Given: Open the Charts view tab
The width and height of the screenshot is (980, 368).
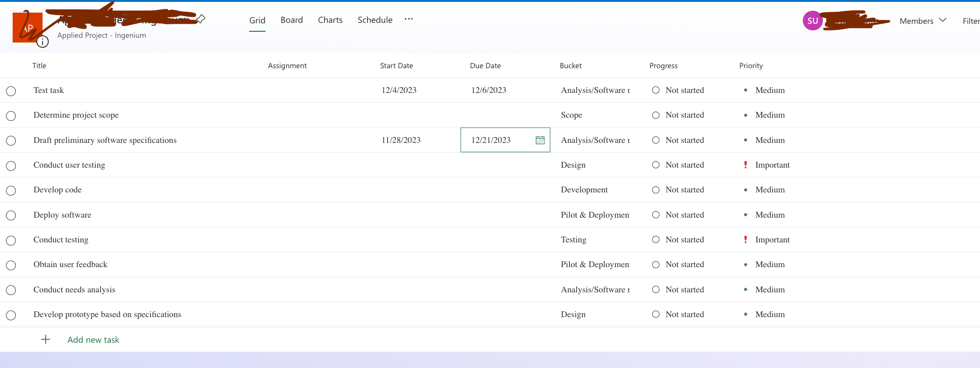Looking at the screenshot, I should pos(330,20).
